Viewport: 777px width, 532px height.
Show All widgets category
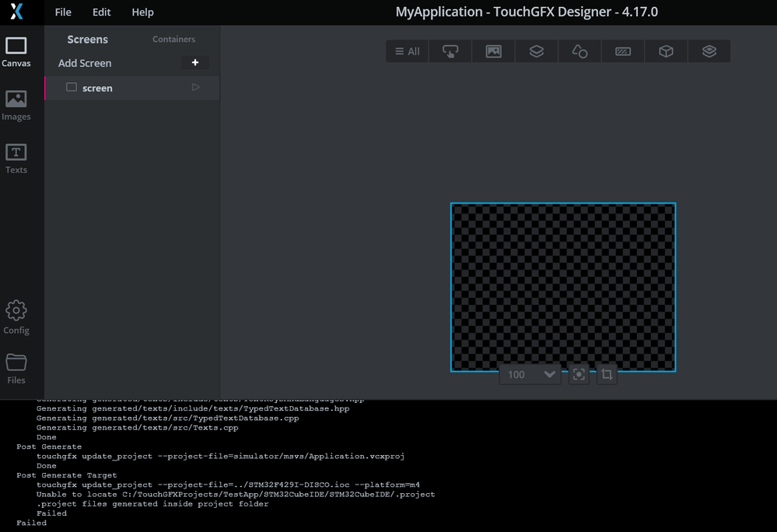[x=408, y=51]
